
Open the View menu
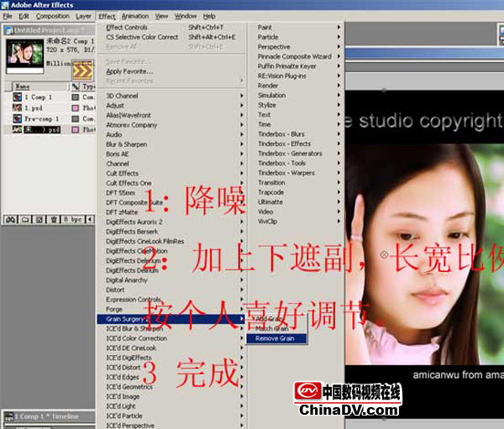tap(161, 16)
